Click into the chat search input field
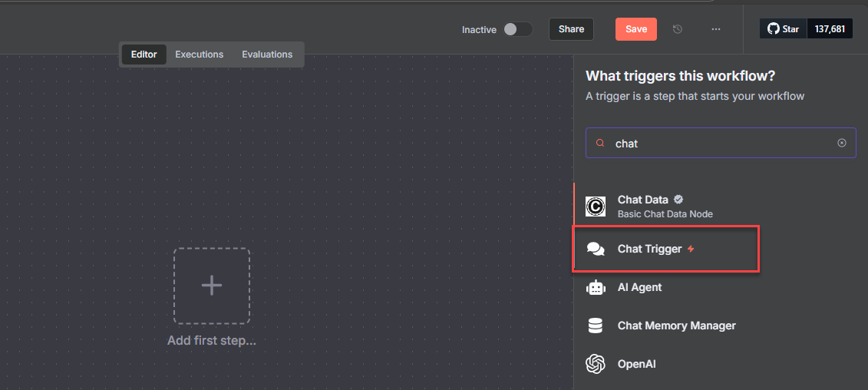 [x=721, y=143]
